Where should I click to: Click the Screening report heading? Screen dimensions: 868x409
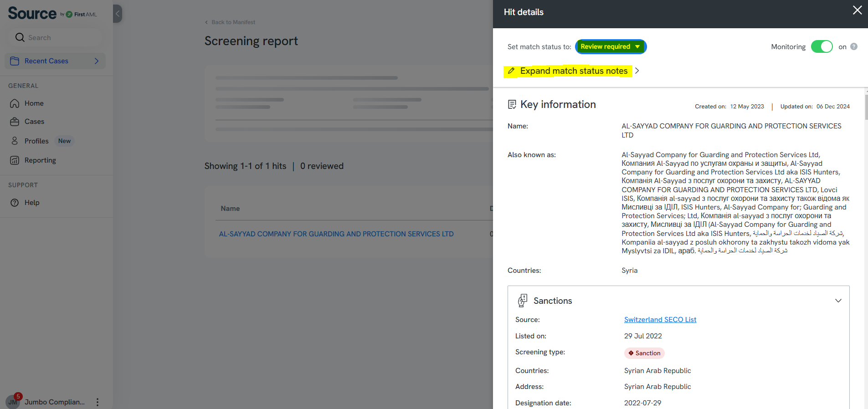(251, 41)
